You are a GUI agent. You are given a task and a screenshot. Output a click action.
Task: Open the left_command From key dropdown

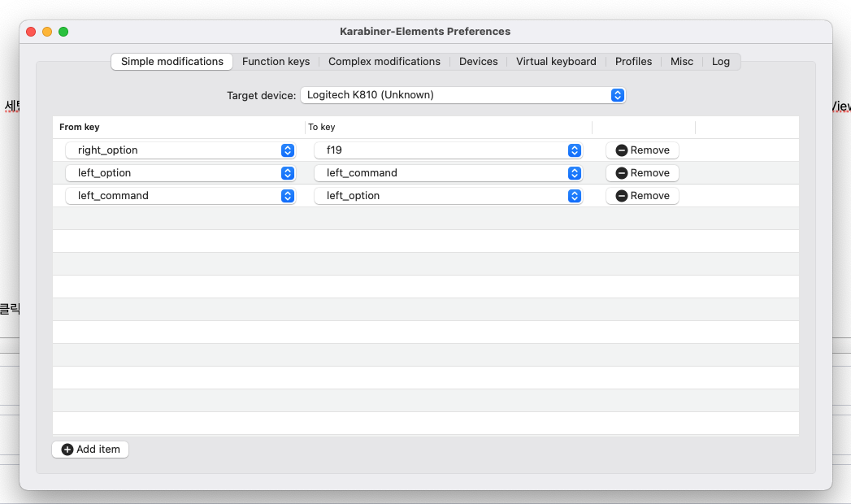tap(180, 196)
